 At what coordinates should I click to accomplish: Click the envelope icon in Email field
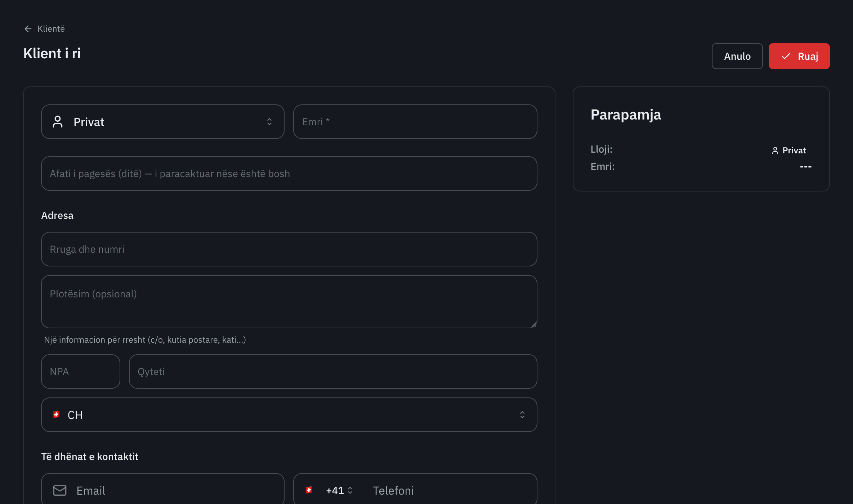(x=60, y=490)
